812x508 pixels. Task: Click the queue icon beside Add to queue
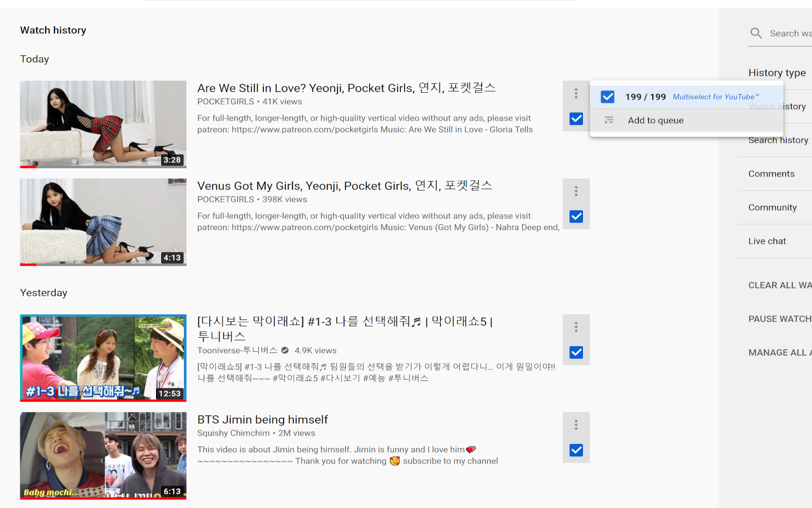click(609, 120)
